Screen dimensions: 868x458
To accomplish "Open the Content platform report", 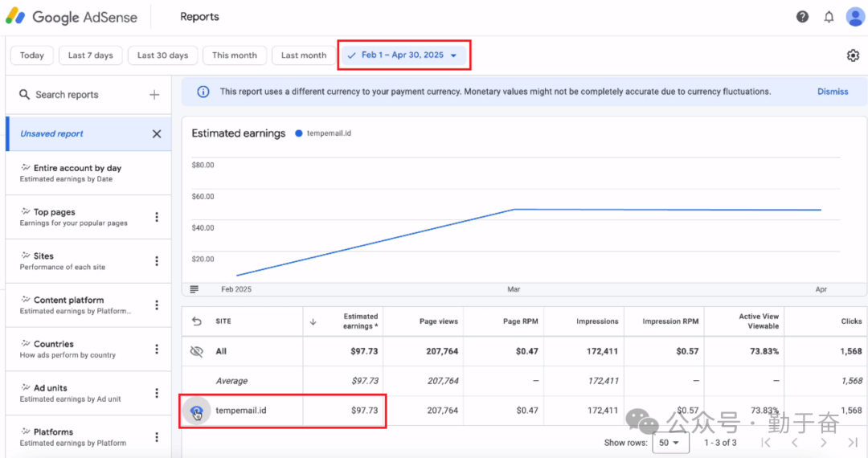I will click(x=88, y=305).
